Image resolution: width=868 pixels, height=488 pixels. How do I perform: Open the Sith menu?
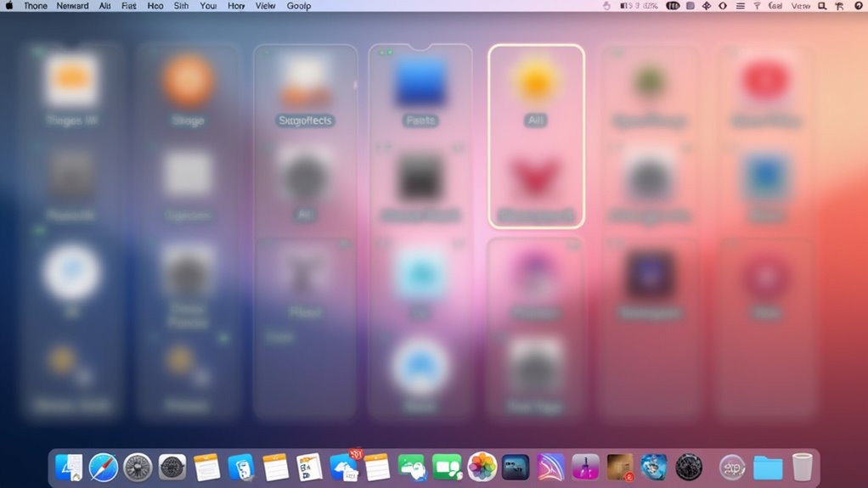[181, 6]
